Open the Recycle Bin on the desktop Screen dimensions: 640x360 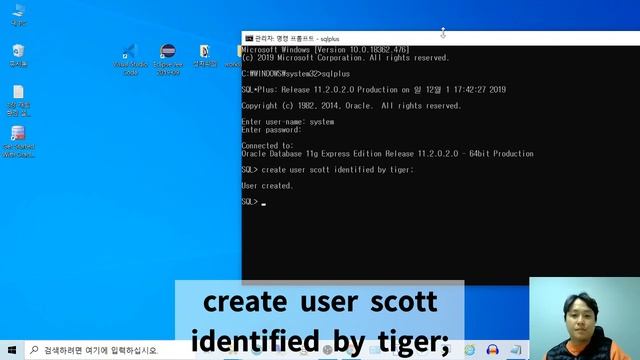(x=18, y=55)
